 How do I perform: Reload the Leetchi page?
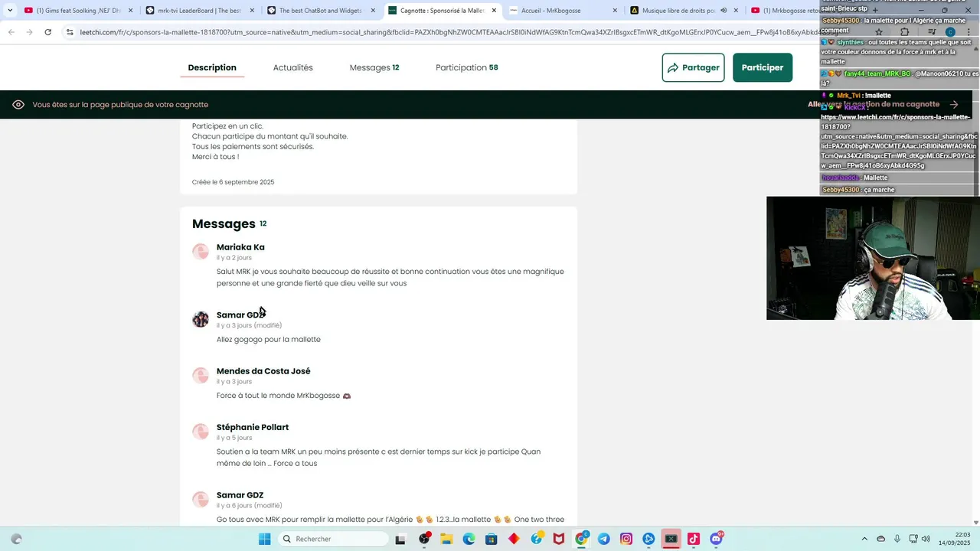[47, 32]
